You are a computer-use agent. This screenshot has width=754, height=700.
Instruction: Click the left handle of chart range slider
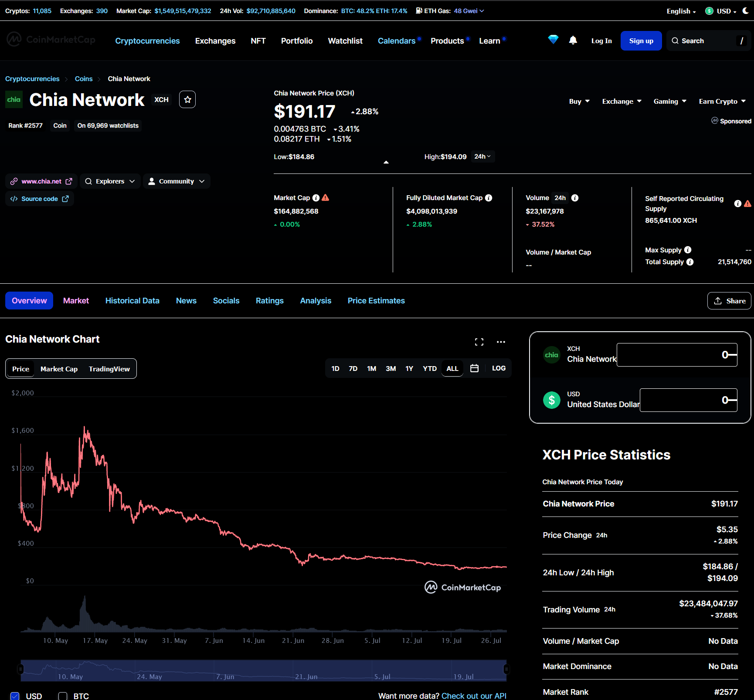pyautogui.click(x=20, y=669)
